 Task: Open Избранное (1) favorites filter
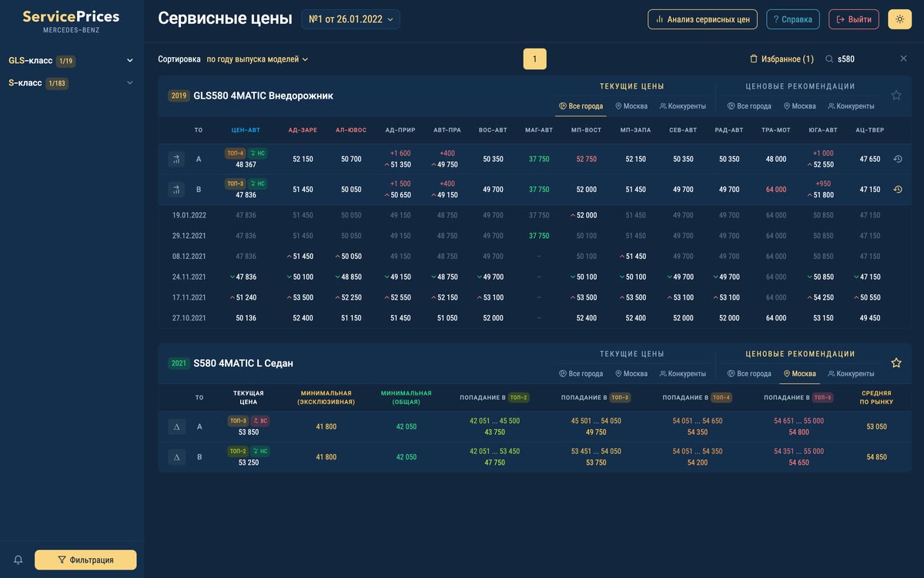(782, 59)
